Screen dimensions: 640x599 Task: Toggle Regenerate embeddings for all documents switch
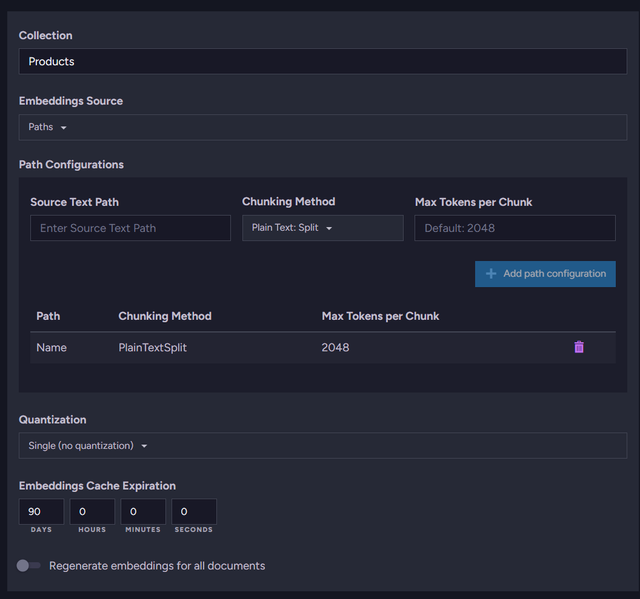pos(29,566)
